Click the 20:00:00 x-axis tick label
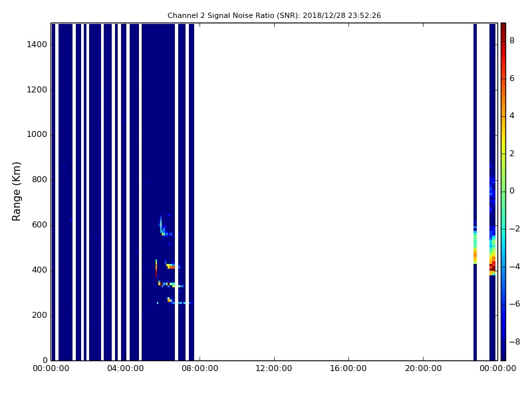532x399 pixels. pos(424,368)
